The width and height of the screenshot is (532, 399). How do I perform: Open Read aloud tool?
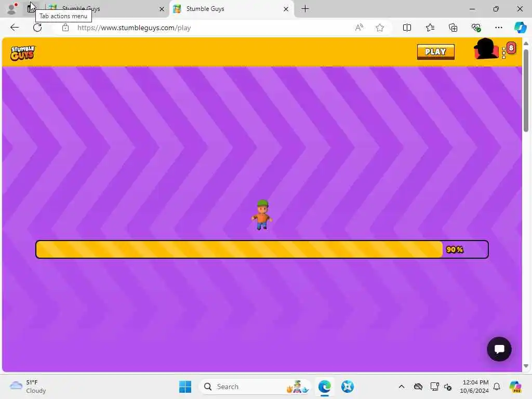click(359, 28)
